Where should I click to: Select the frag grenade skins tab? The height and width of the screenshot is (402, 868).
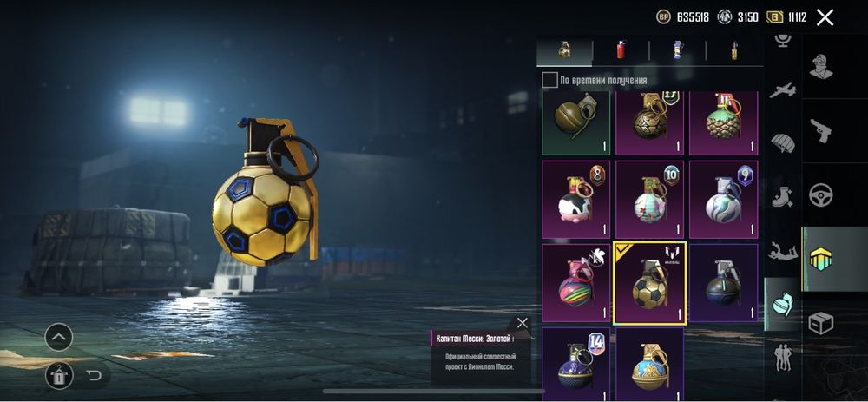pyautogui.click(x=564, y=51)
